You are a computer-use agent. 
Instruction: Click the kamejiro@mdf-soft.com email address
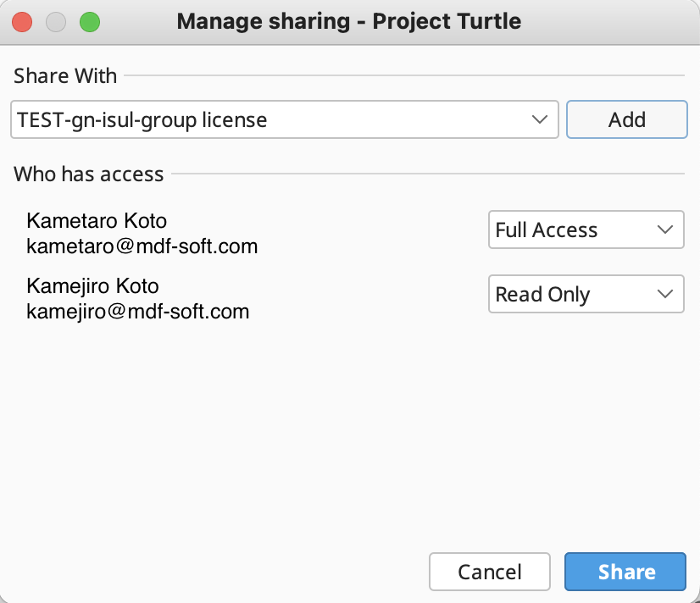coord(138,312)
